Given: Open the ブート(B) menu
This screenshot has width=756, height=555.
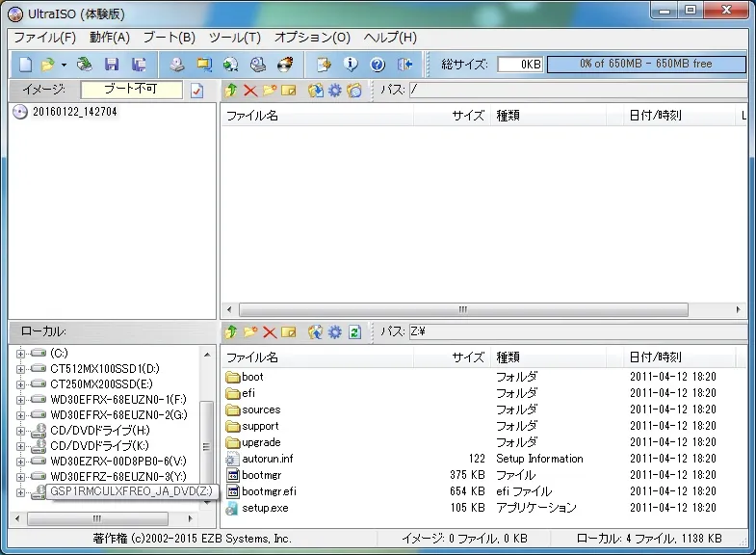Looking at the screenshot, I should click(169, 38).
